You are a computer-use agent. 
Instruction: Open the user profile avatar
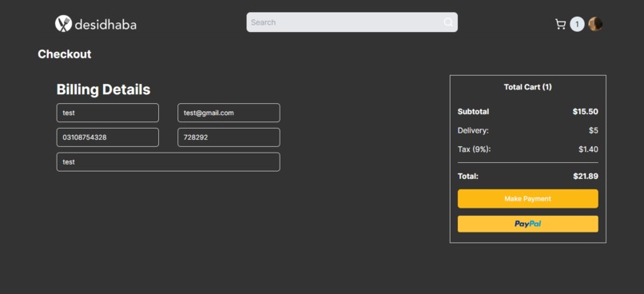tap(595, 24)
